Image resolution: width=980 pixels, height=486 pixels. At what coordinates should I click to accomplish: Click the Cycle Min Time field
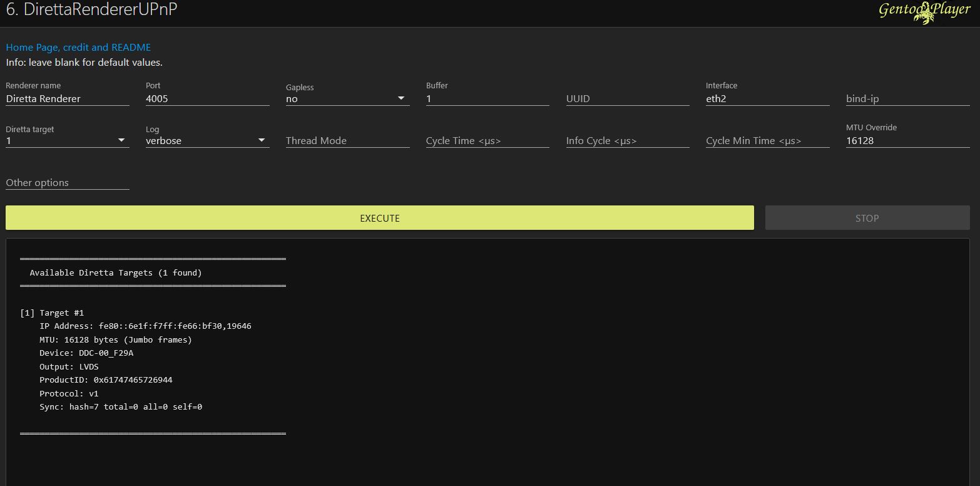(768, 140)
